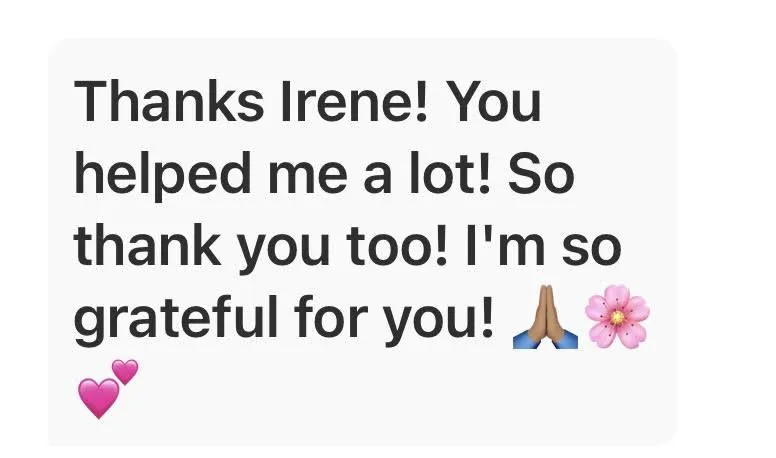The width and height of the screenshot is (776, 458).
Task: Click the word "too!" in third line
Action: (396, 246)
